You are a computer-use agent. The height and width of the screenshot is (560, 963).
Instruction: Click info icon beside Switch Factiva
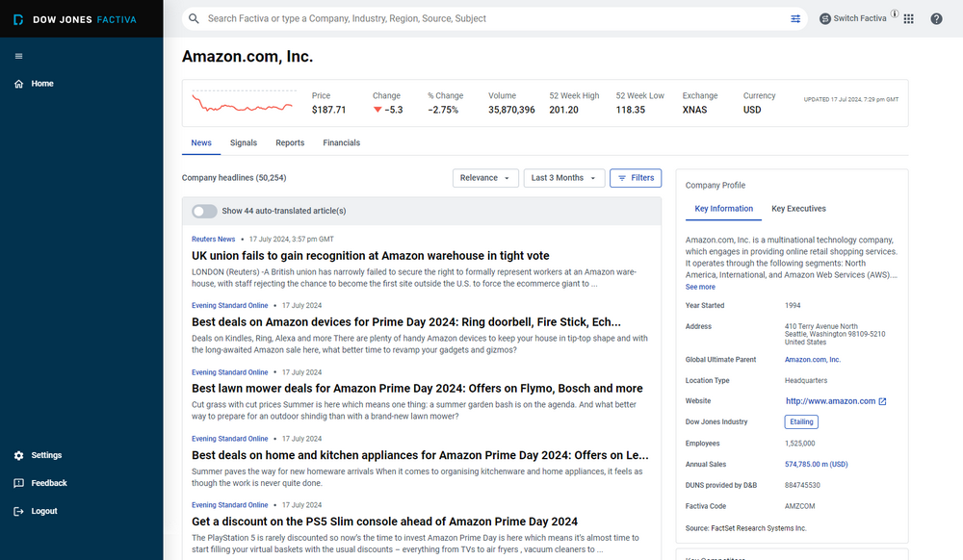coord(895,13)
